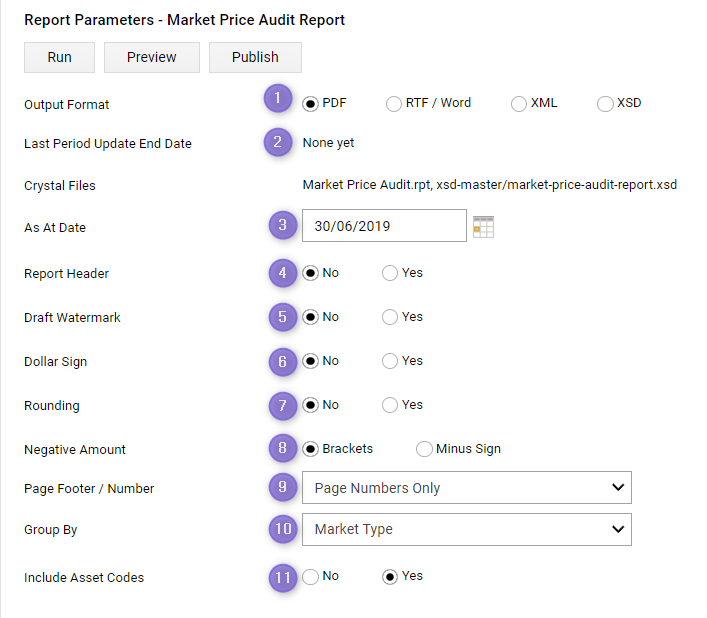Click the Preview button
This screenshot has width=707, height=618.
coord(152,57)
